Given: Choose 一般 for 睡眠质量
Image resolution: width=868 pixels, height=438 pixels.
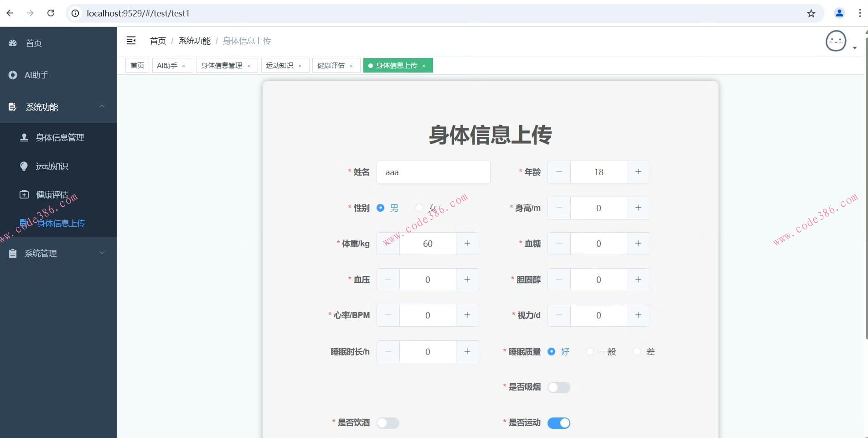Looking at the screenshot, I should (x=590, y=351).
